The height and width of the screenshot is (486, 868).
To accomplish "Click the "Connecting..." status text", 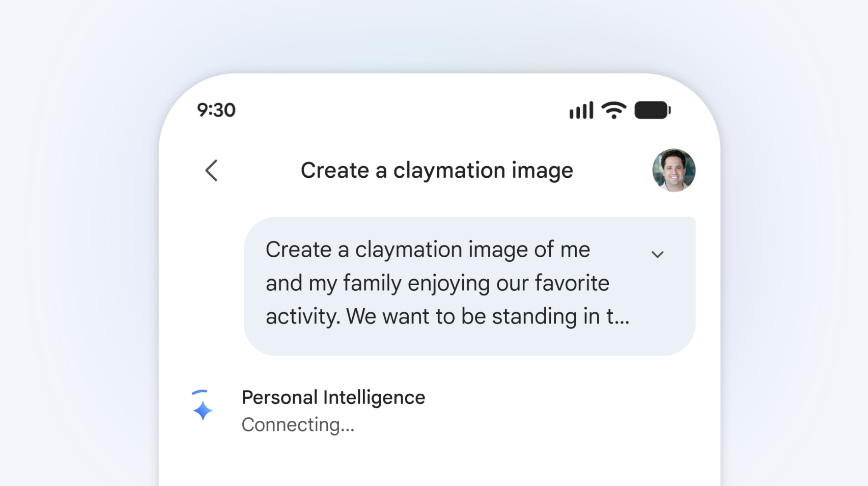I will [x=298, y=425].
